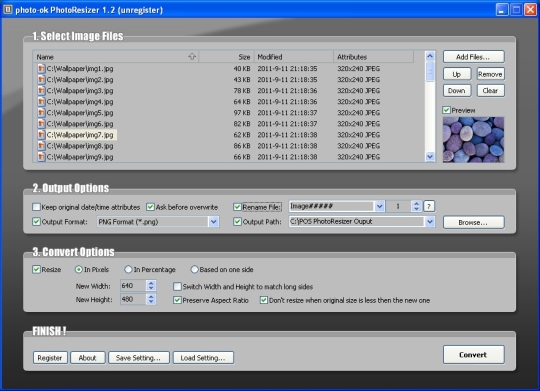Click the pebbles preview thumbnail

click(x=474, y=140)
